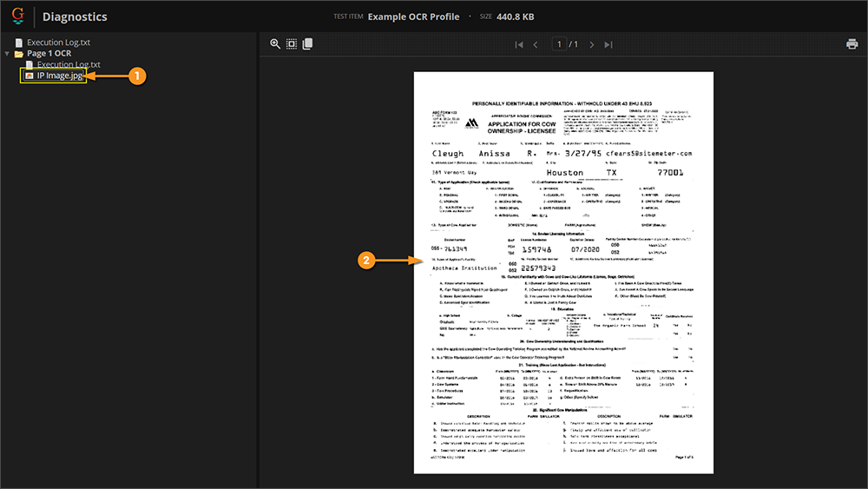Click the Diagnostics title in the header

75,17
